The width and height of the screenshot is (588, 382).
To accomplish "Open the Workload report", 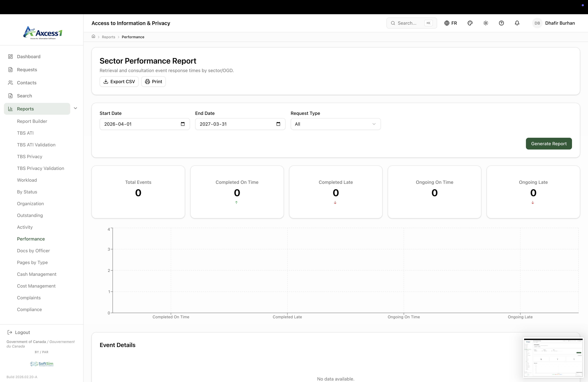I will click(27, 180).
